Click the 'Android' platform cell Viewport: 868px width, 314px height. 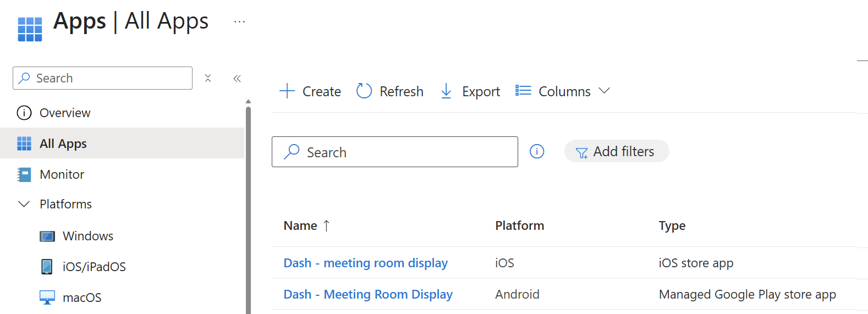pyautogui.click(x=517, y=294)
